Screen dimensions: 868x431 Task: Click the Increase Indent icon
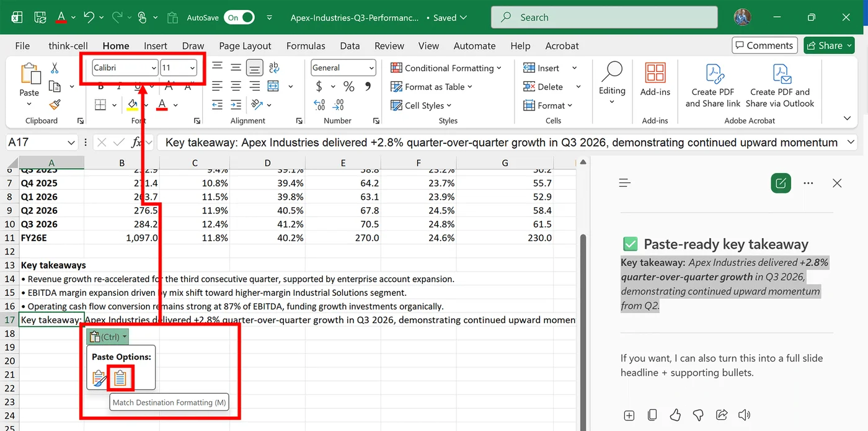pos(236,105)
